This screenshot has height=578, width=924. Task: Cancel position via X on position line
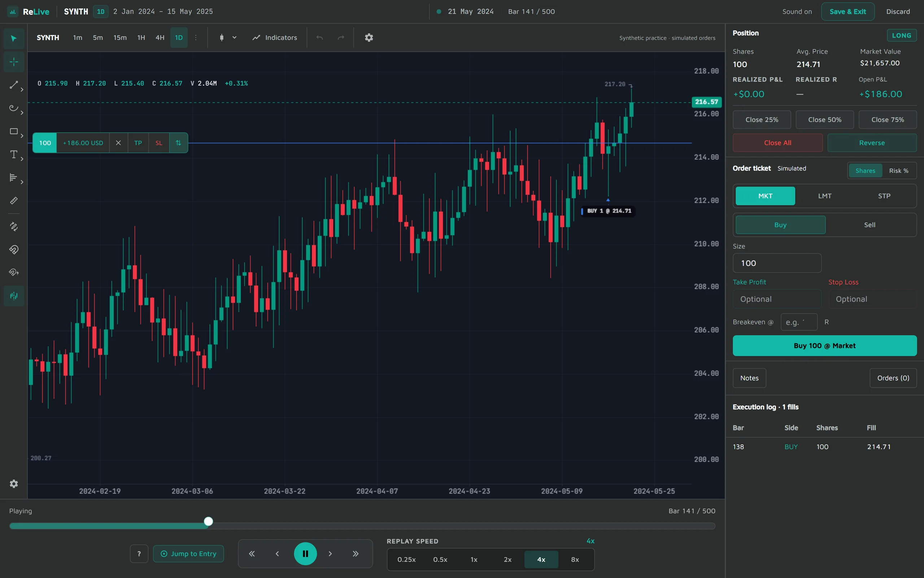tap(118, 143)
